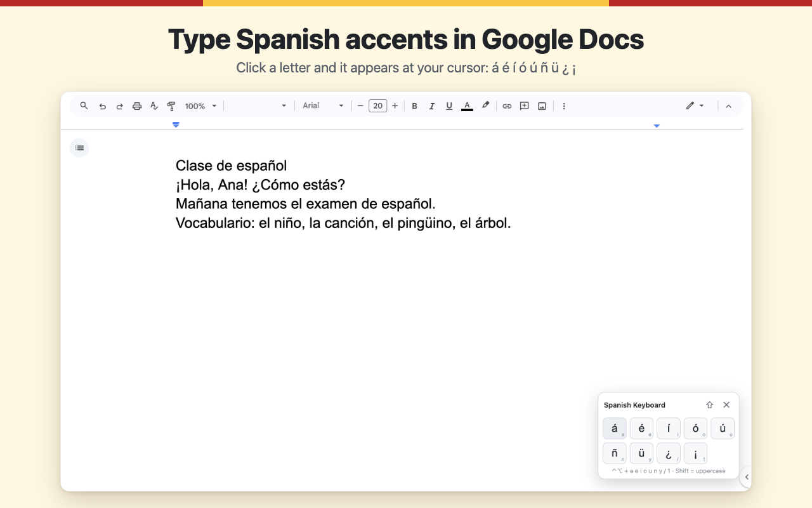Screen dimensions: 812x508
Task: Run spelling and grammar check
Action: pos(154,106)
